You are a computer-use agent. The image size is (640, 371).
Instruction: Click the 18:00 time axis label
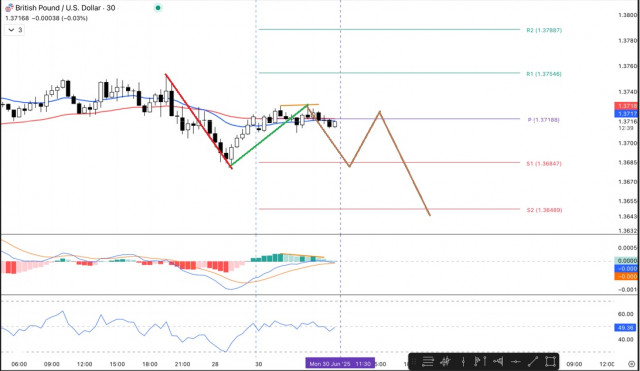(x=150, y=364)
